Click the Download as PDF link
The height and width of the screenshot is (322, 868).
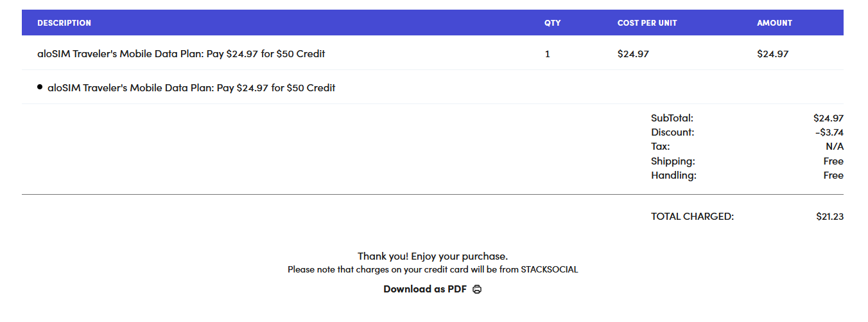pyautogui.click(x=425, y=289)
